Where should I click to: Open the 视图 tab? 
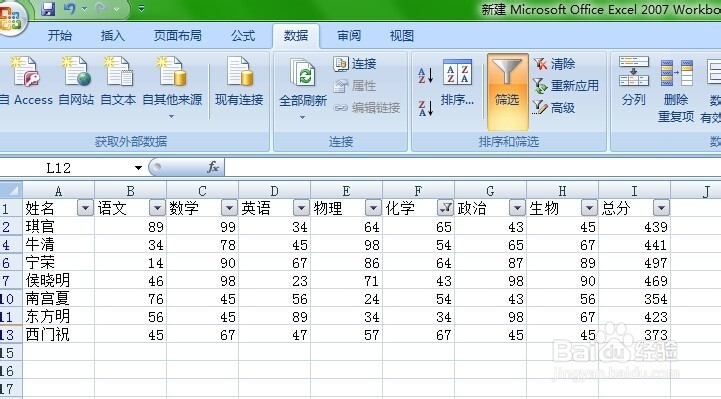(402, 36)
